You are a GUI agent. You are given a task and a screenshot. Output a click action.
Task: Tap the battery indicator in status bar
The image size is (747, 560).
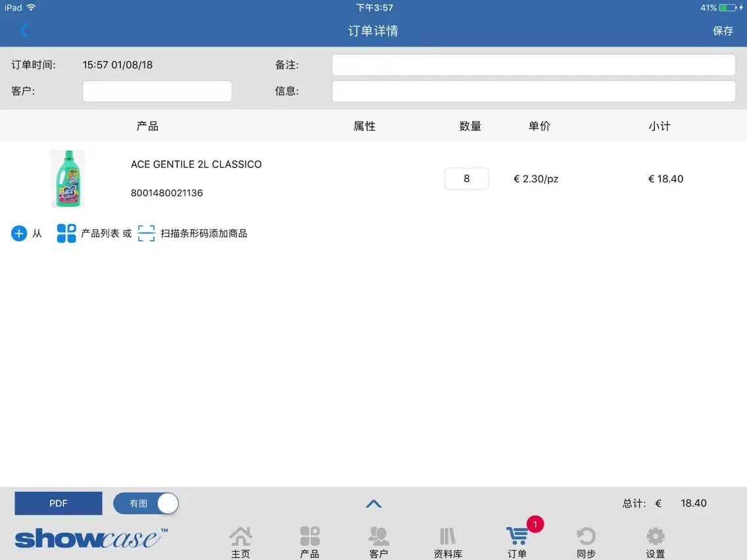tap(728, 8)
